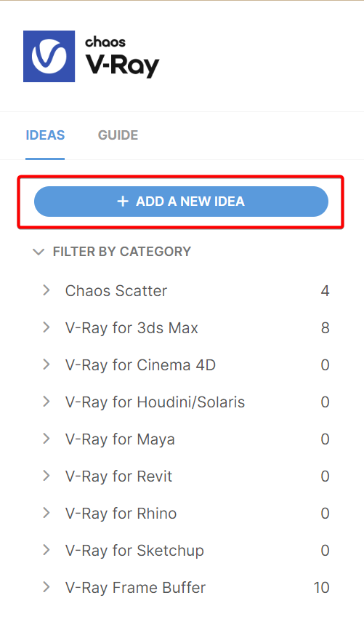Select the V-Ray Frame Buffer category
Image resolution: width=364 pixels, height=638 pixels.
click(x=135, y=588)
